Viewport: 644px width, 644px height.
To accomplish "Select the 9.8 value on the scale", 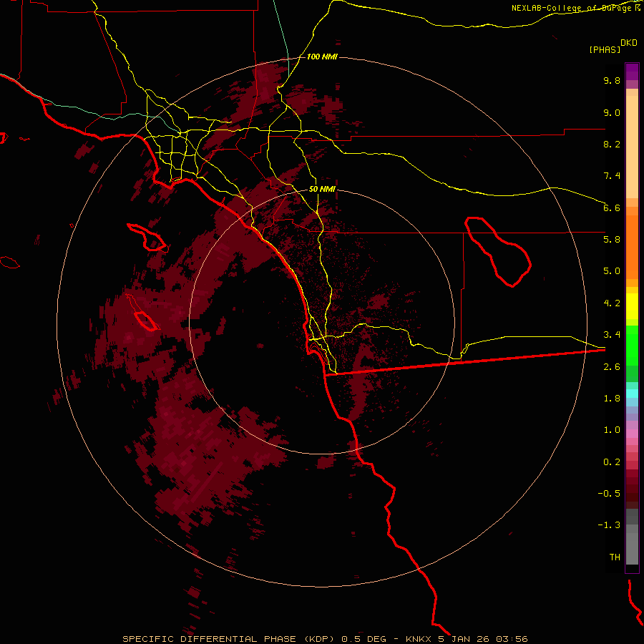I will pyautogui.click(x=612, y=80).
